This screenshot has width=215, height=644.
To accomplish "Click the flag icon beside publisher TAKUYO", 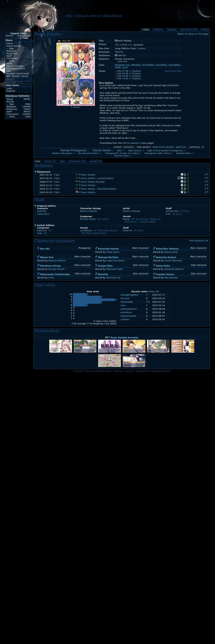I will [116, 55].
